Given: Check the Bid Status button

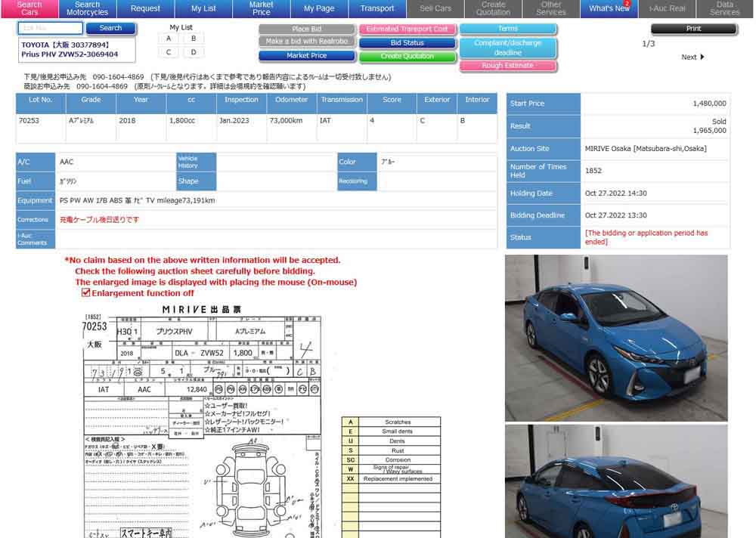Looking at the screenshot, I should pos(407,43).
